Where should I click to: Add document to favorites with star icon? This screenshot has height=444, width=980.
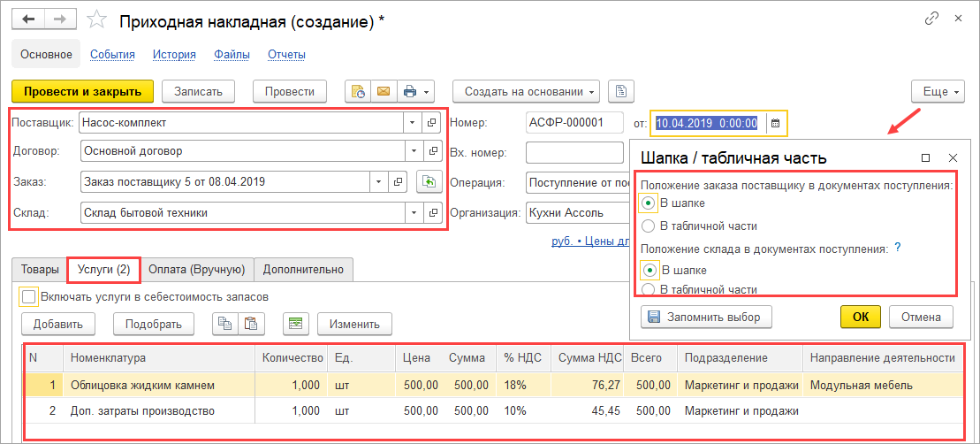coord(99,20)
